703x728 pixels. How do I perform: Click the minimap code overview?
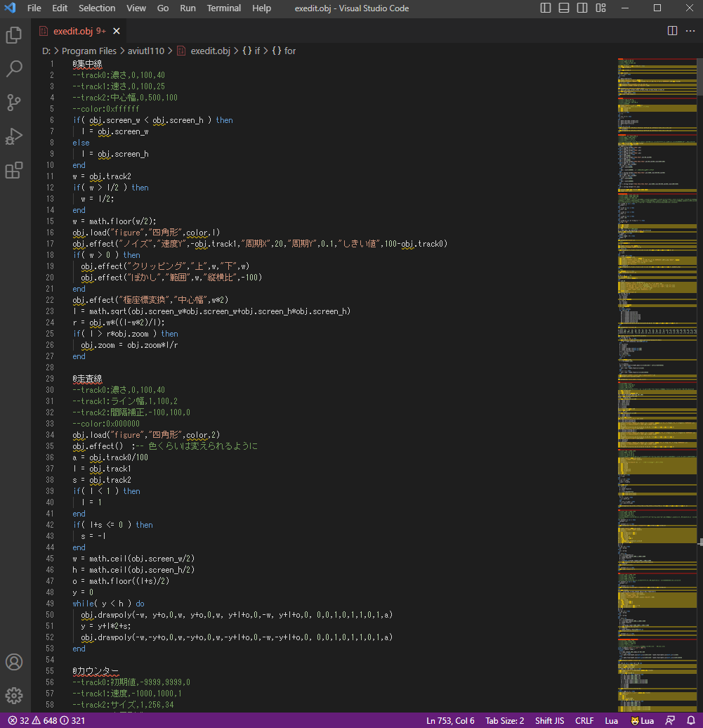pyautogui.click(x=657, y=385)
